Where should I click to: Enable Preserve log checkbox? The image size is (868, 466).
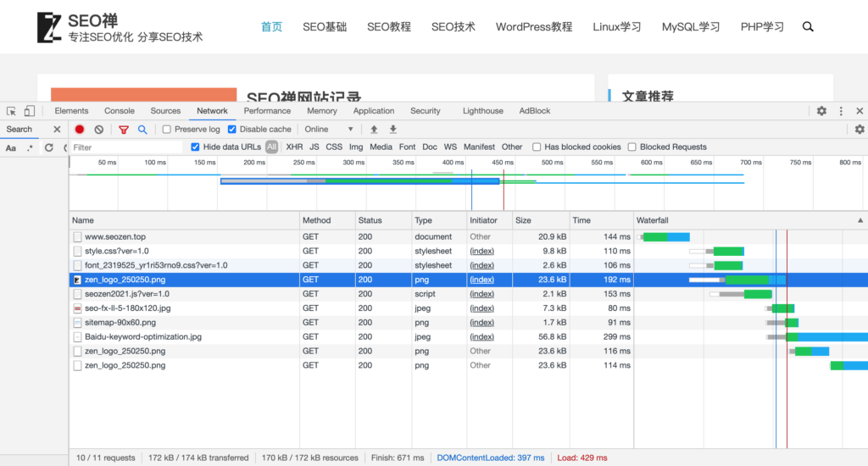point(167,129)
